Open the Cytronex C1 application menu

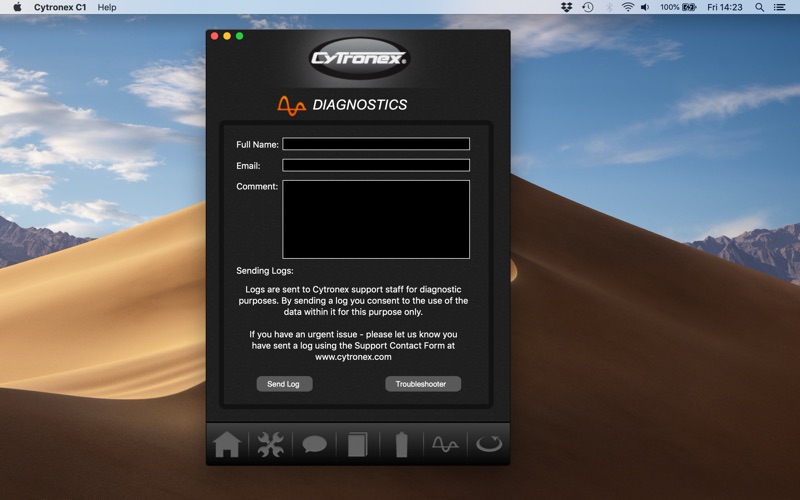pyautogui.click(x=60, y=7)
